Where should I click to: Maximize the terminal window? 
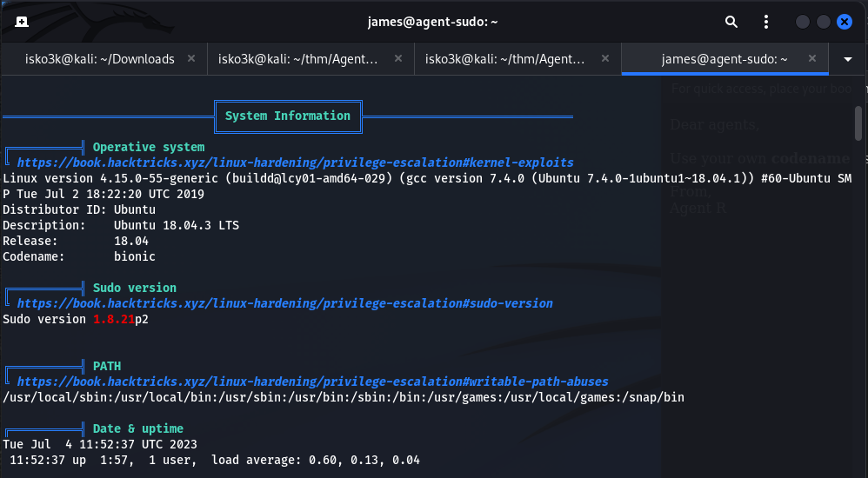tap(823, 22)
